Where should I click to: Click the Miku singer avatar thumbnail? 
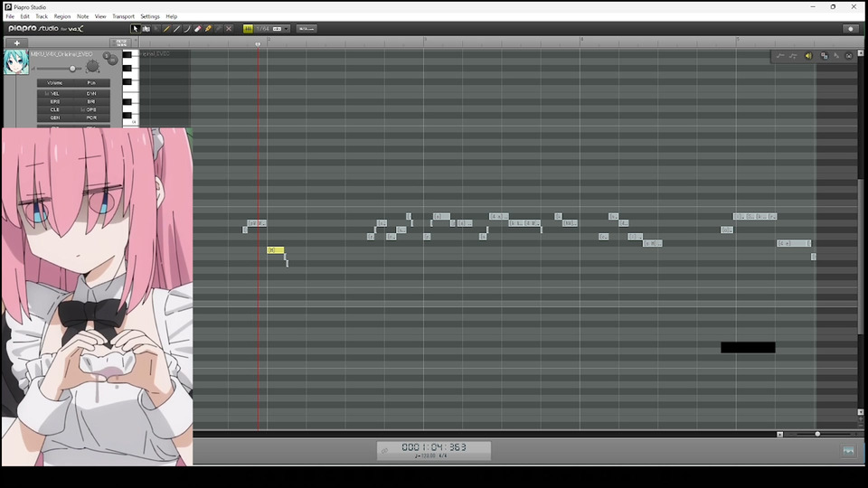tap(16, 62)
